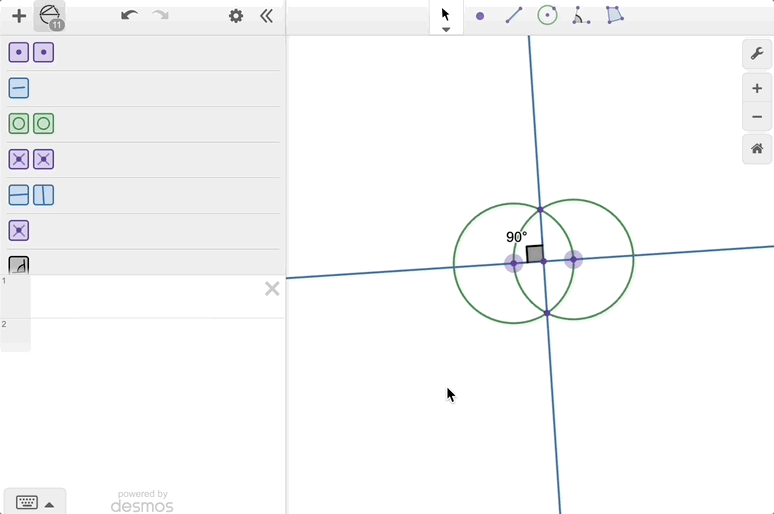Screen dimensions: 774x514
Task: Reset view with the home button
Action: (757, 149)
